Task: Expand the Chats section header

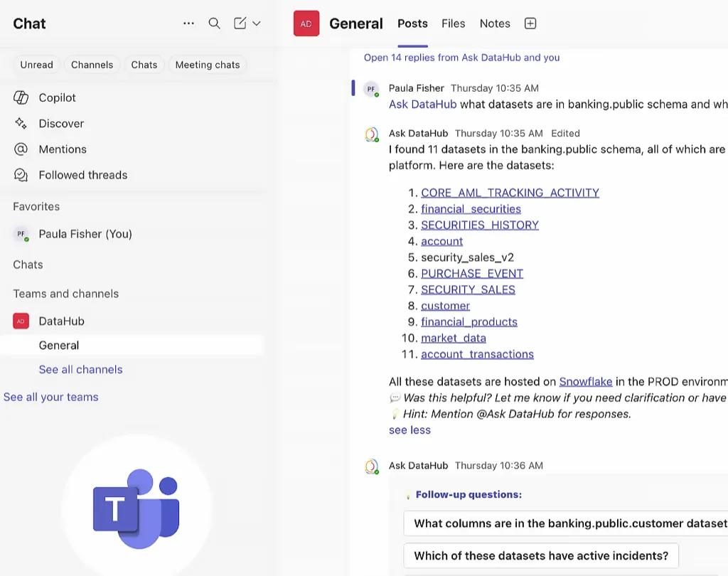Action: 28,265
